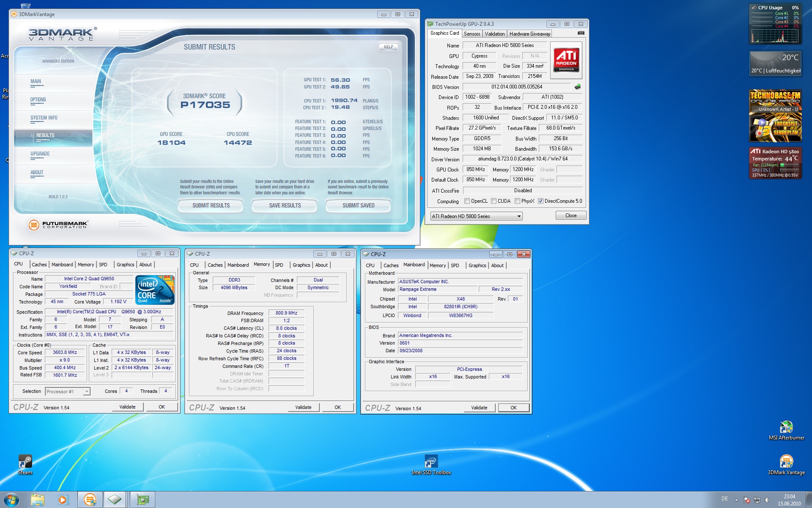Viewport: 812px width, 508px height.
Task: Open ABOUT in 3DMark Vantage
Action: (37, 173)
